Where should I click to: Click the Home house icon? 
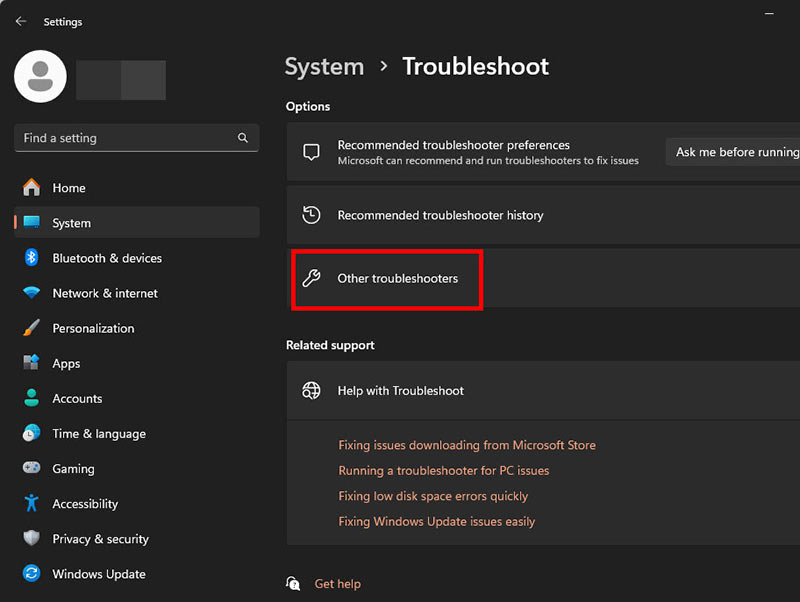pos(32,187)
